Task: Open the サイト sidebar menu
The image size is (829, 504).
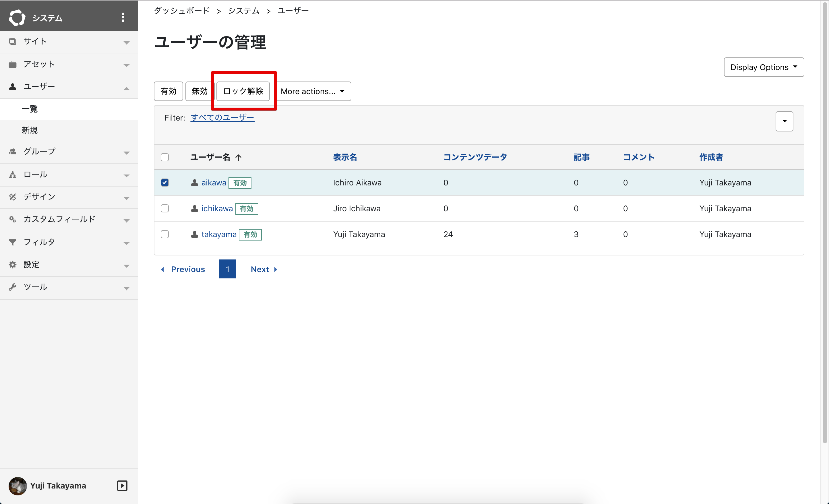Action: point(69,42)
